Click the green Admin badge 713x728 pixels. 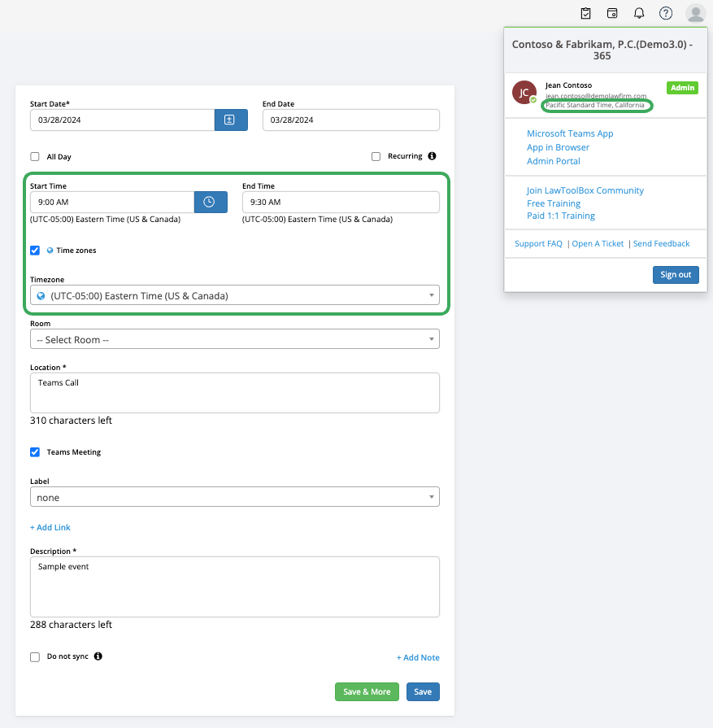point(682,88)
